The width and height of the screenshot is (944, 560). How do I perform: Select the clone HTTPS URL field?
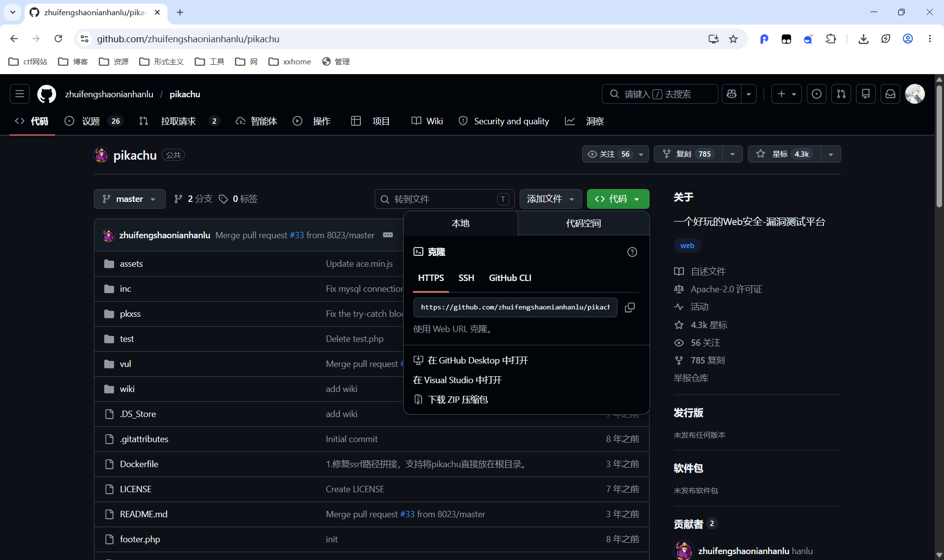(515, 308)
